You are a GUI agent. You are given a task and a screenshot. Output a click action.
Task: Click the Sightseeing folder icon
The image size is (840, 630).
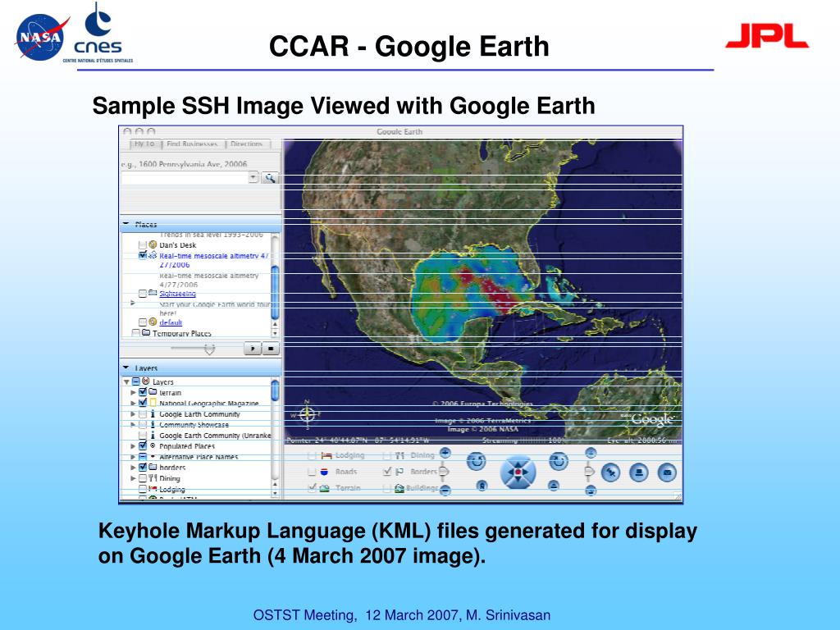153,293
